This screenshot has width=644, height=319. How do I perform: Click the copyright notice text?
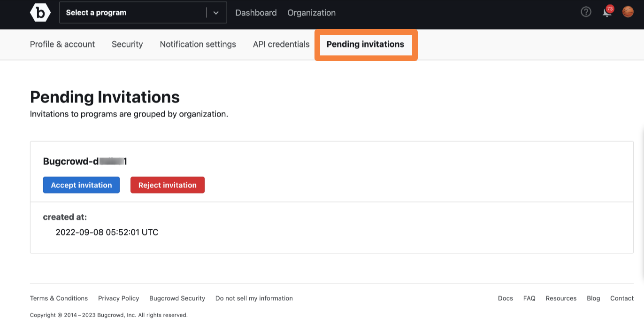coord(109,315)
